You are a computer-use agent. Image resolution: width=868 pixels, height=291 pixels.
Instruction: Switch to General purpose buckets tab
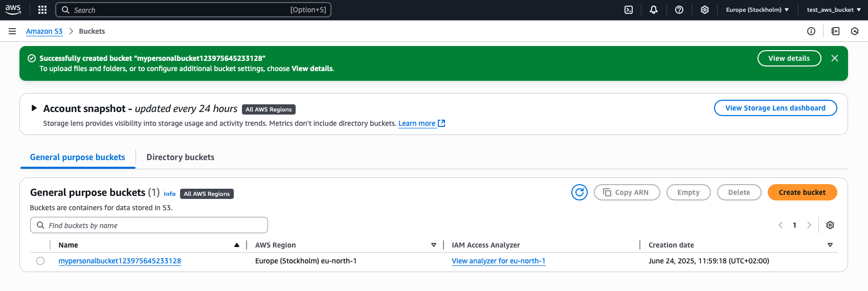click(x=78, y=157)
